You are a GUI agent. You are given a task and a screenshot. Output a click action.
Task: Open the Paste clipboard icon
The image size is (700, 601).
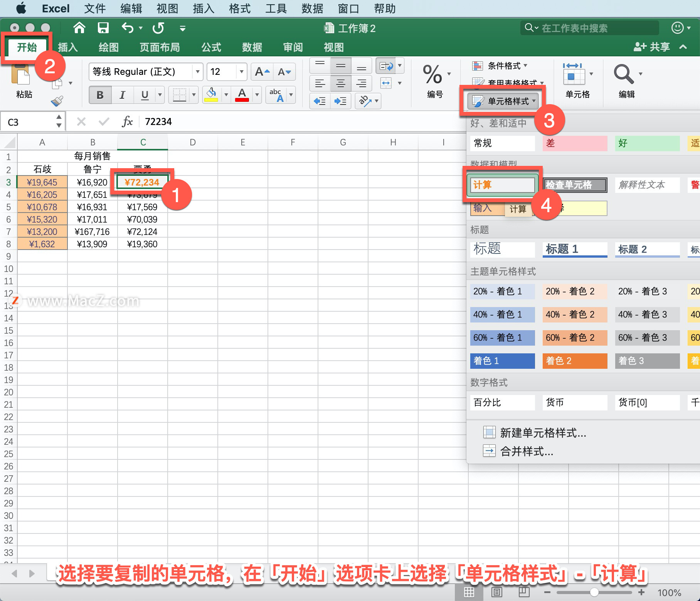20,75
